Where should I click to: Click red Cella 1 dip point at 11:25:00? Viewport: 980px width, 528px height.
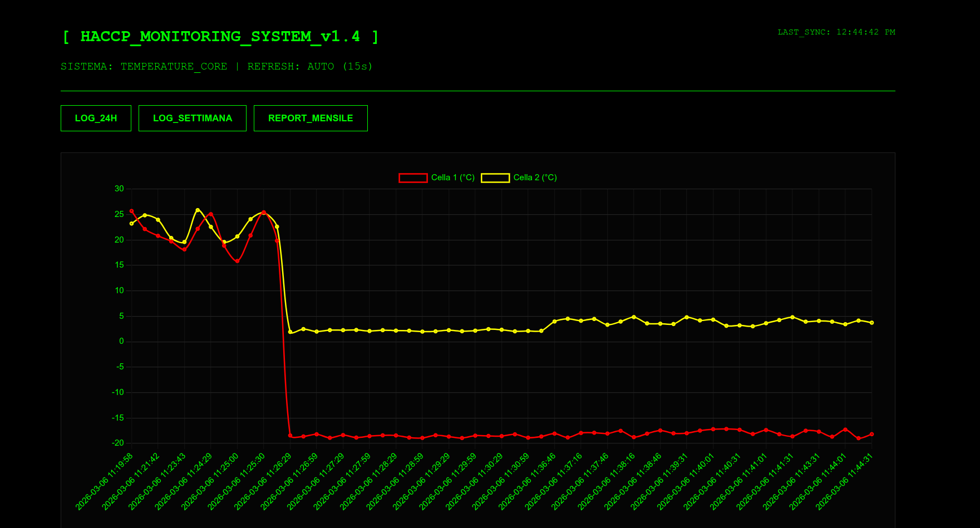point(237,261)
